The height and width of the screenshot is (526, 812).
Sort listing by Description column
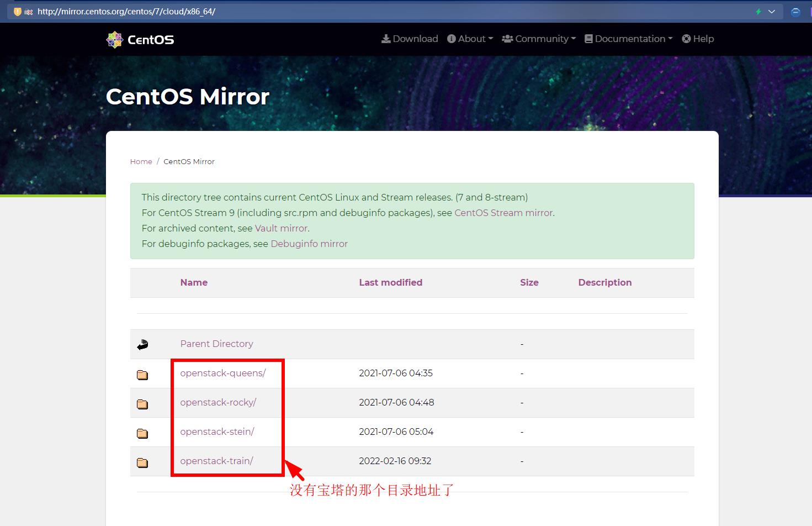(x=605, y=282)
